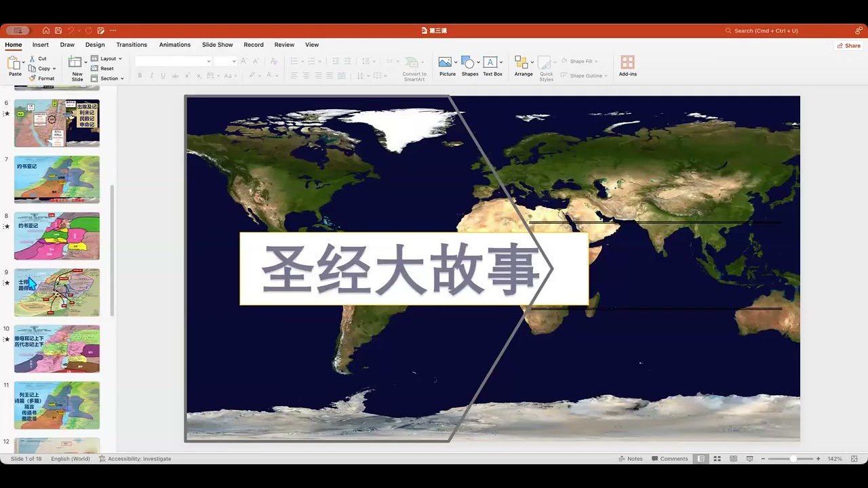This screenshot has height=488, width=868.
Task: Open the New Slide dropdown arrow
Action: [85, 62]
